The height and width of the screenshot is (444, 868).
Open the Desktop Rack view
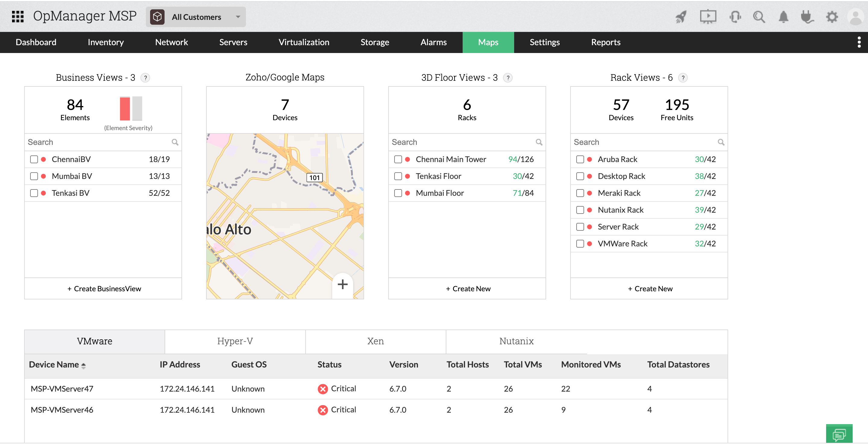(x=621, y=176)
